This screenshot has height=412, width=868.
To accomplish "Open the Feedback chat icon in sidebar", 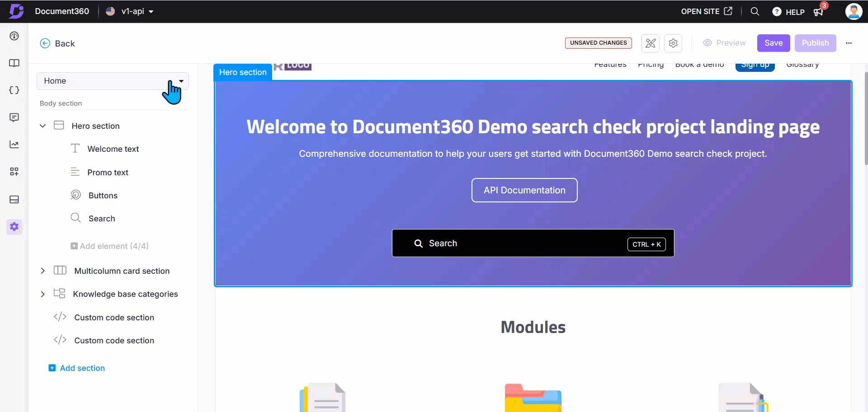I will pos(14,117).
